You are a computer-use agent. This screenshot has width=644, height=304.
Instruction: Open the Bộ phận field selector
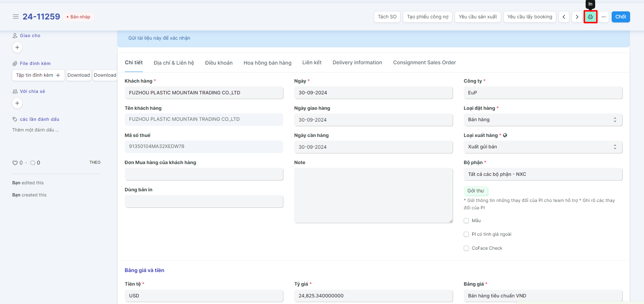[543, 174]
